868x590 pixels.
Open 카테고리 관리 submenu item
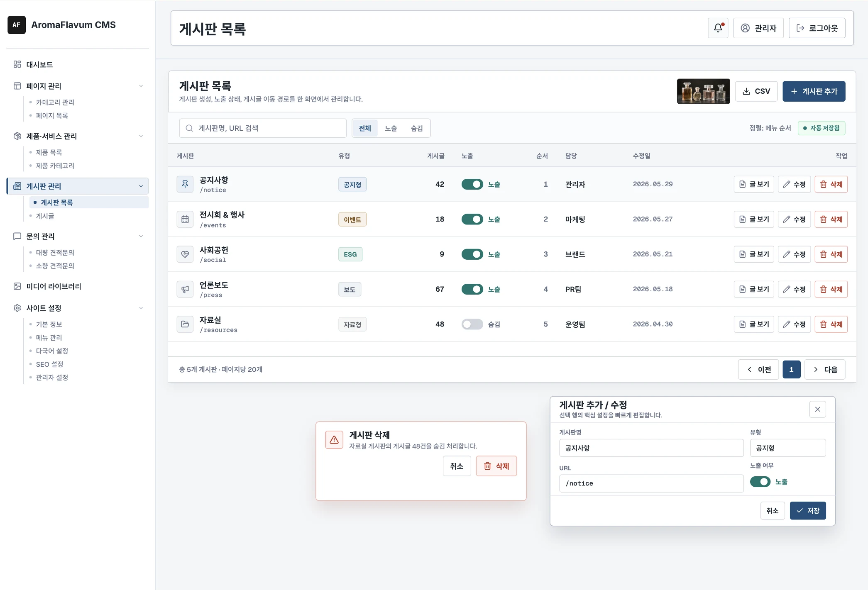[x=55, y=102]
